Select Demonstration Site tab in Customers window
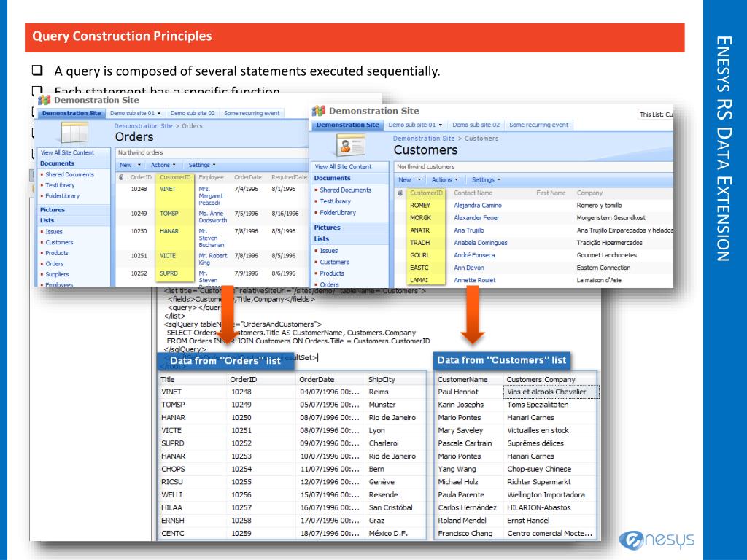747x560 pixels. tap(348, 125)
